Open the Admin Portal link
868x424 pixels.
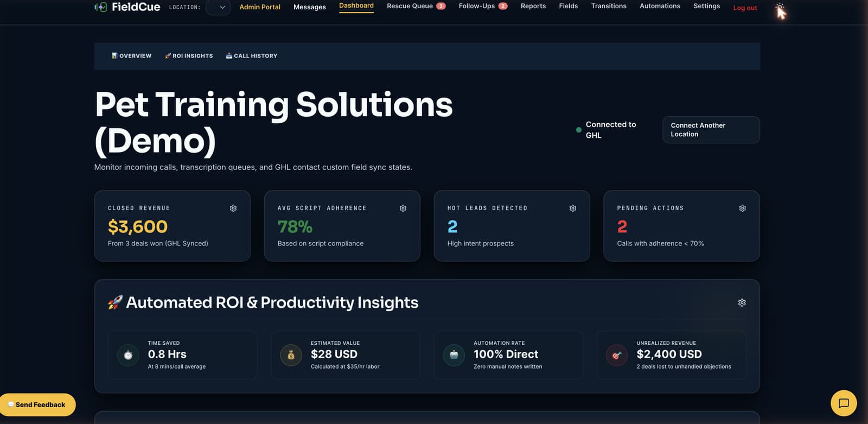coord(260,7)
